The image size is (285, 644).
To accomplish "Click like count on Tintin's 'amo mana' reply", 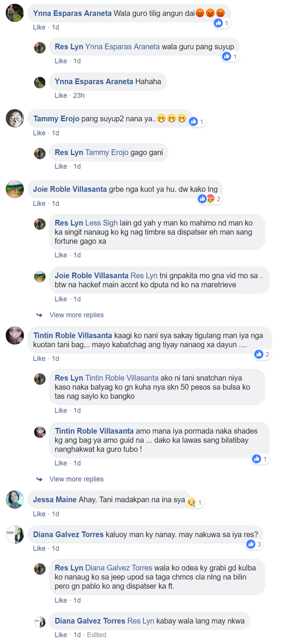I will (265, 459).
